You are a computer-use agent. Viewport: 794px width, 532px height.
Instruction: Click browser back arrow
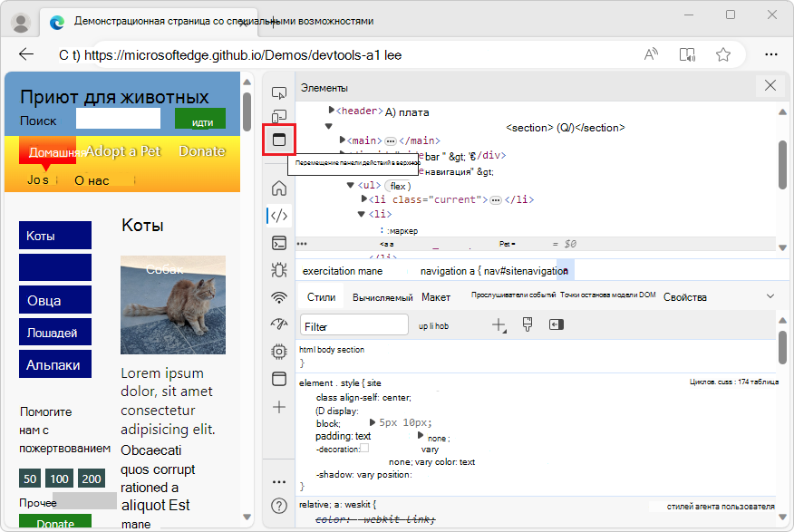click(25, 54)
